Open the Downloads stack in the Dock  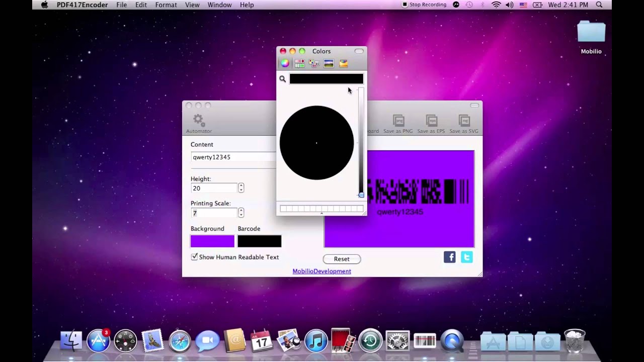pyautogui.click(x=547, y=341)
